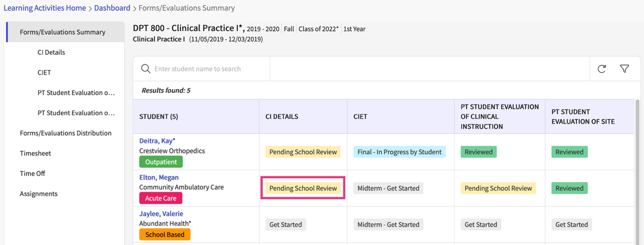Open student Elton, Megan link
Screen dimensions: 644x245
(x=159, y=177)
